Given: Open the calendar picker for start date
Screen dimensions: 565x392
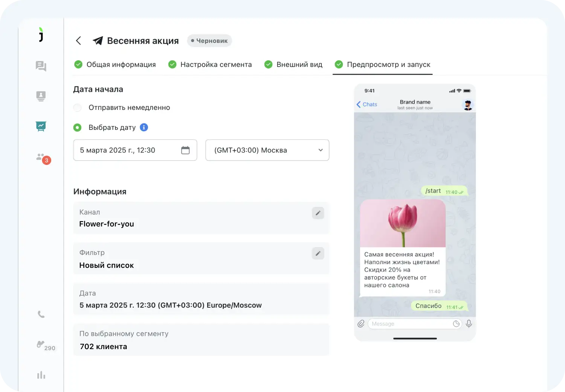Looking at the screenshot, I should point(185,150).
